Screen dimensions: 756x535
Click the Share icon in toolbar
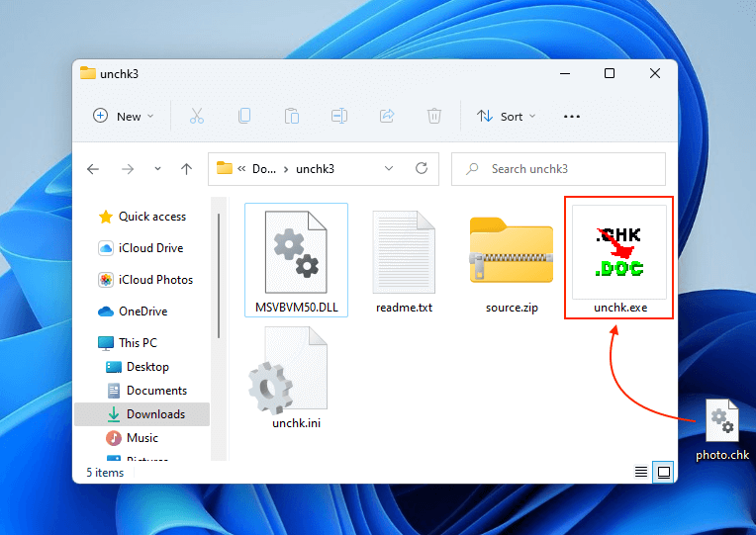[387, 116]
